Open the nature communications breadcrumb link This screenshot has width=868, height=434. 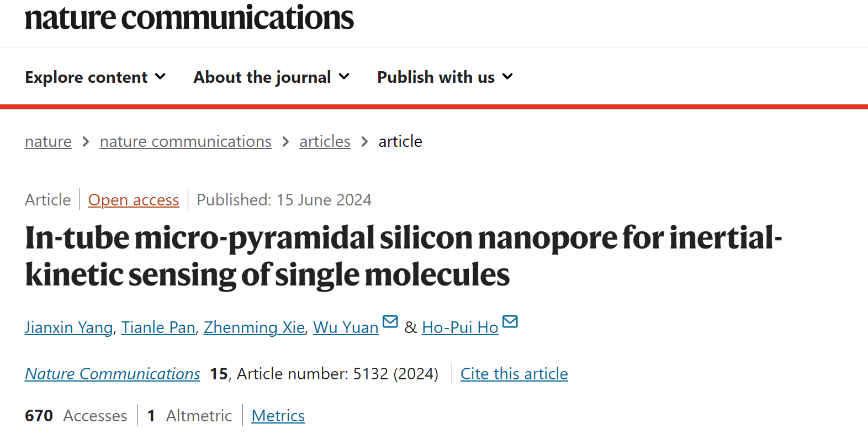pos(186,141)
